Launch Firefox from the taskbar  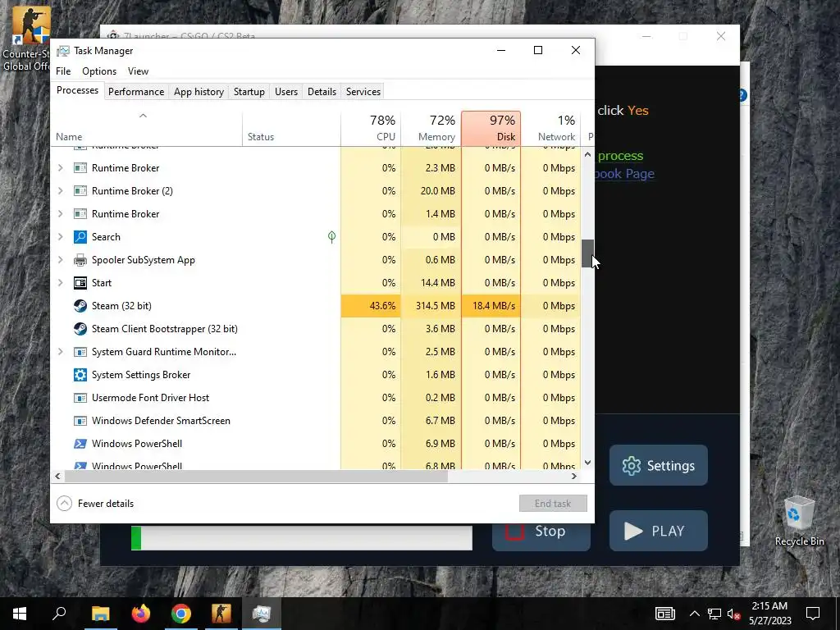tap(141, 614)
